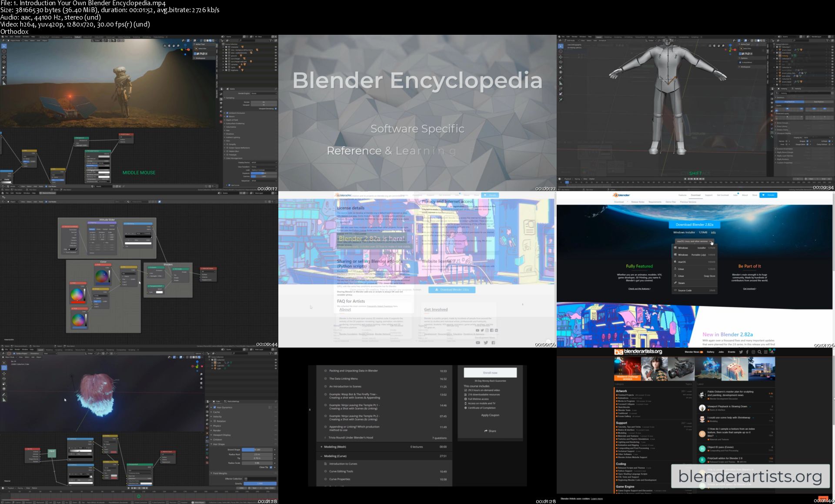Open the Blender News tab on blenderartists
The height and width of the screenshot is (504, 835).
pyautogui.click(x=693, y=352)
